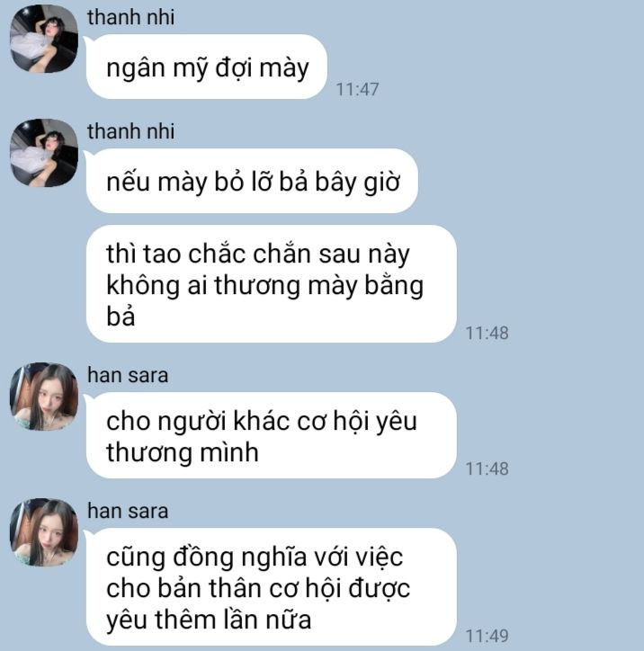Select the han sara name above 'cho người khác cơ hội'
Image resolution: width=644 pixels, height=651 pixels.
tap(128, 375)
